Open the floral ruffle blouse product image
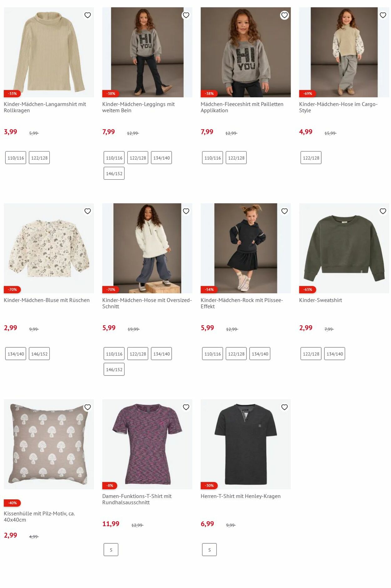Screen dimensions: 391x588 [x=49, y=248]
